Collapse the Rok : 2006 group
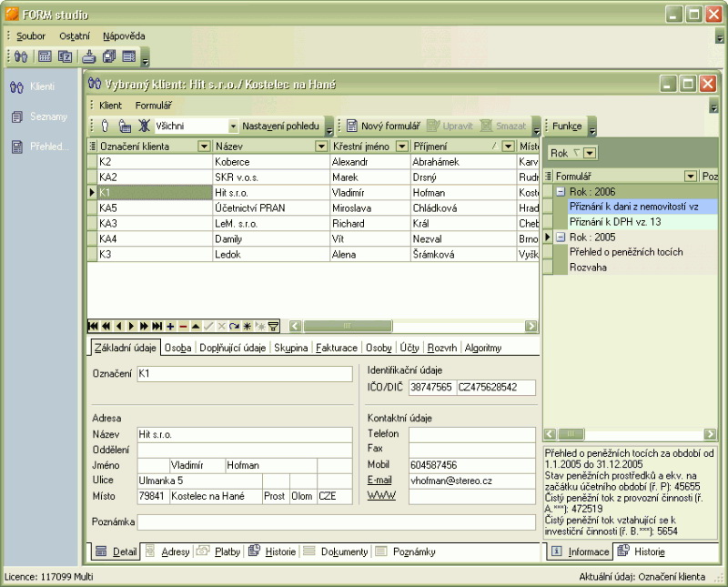 point(561,192)
